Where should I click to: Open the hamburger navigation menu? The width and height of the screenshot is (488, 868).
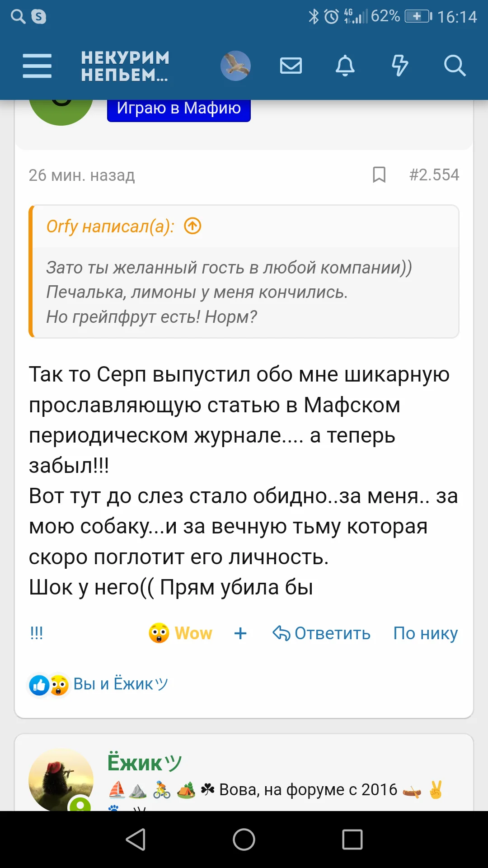pos(37,66)
